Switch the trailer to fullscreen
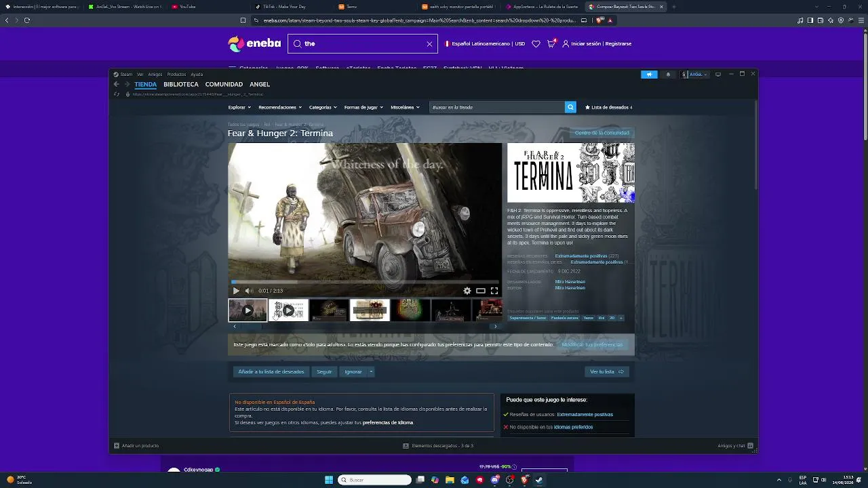This screenshot has height=488, width=868. [x=494, y=291]
